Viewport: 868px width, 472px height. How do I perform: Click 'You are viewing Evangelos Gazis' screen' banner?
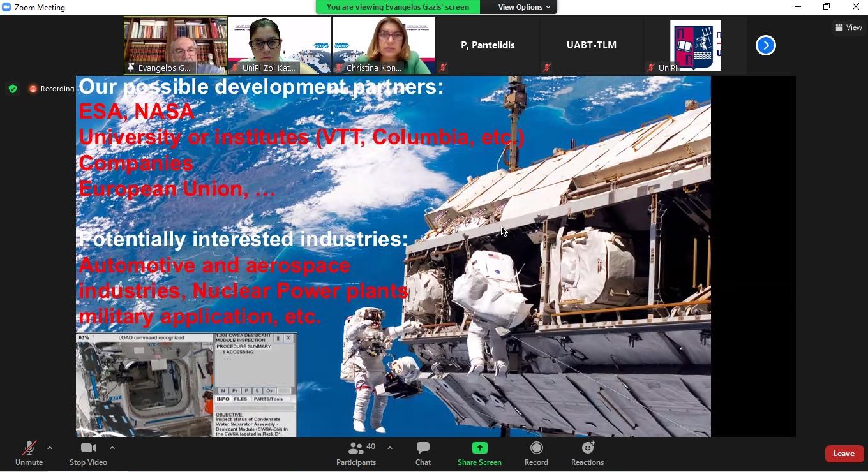398,7
